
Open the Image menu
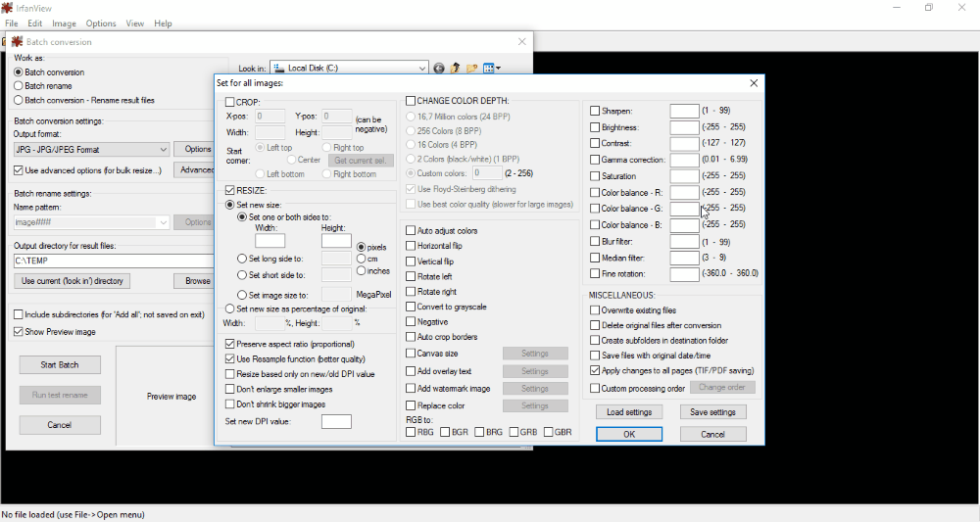pos(64,24)
